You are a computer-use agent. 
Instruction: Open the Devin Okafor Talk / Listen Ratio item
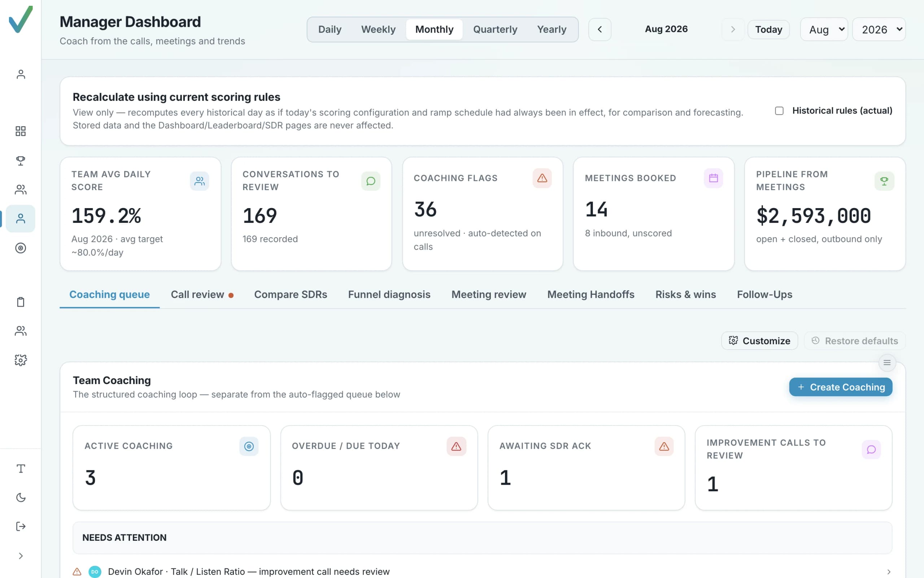pos(482,572)
